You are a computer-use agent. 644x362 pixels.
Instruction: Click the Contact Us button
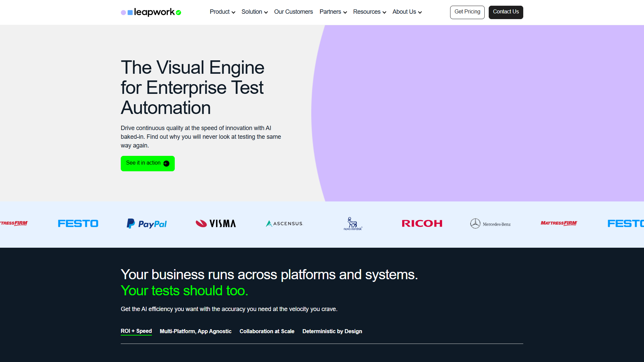(506, 12)
